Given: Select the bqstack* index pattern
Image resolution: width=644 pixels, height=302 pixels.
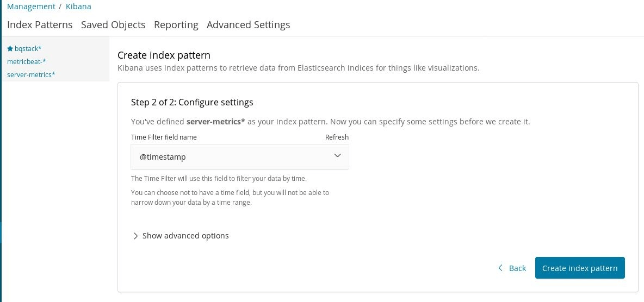Looking at the screenshot, I should (x=28, y=48).
